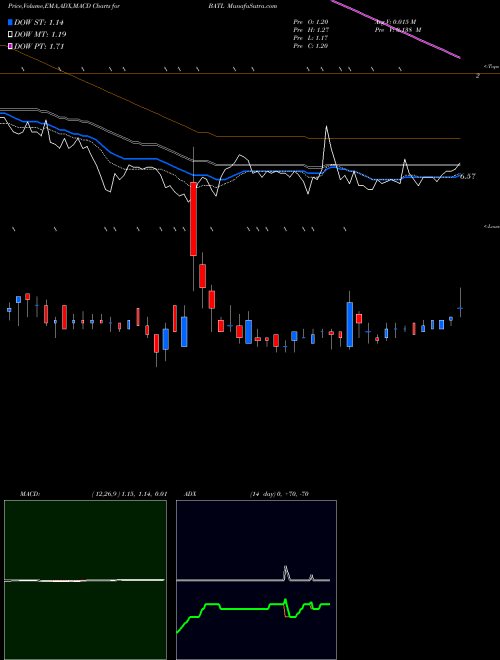Viewport: 500px width, 660px height.
Task: Click the magenta DOW PT legend swatch
Action: coord(10,46)
